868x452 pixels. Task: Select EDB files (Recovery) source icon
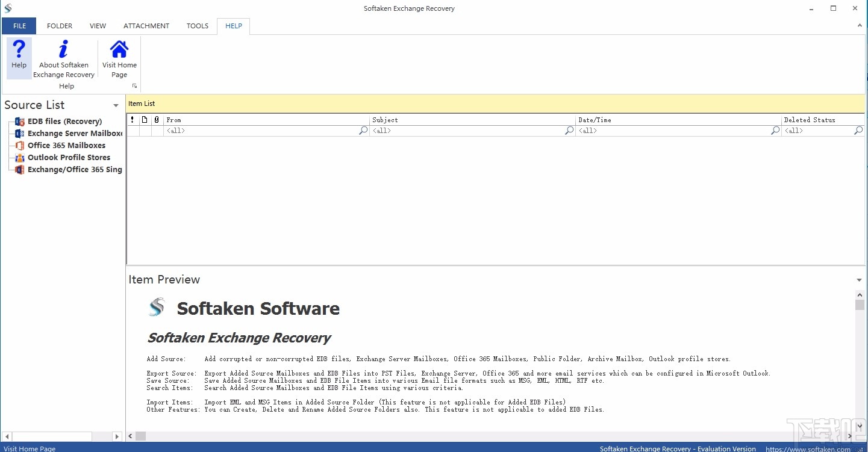[19, 121]
